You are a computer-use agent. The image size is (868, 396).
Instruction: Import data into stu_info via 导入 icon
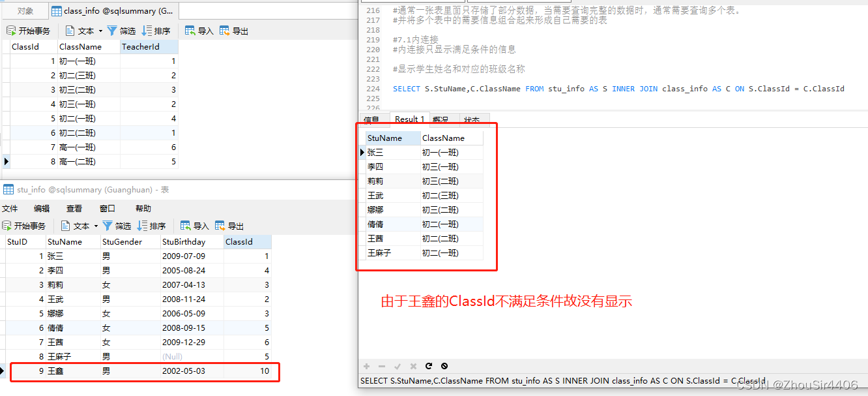[194, 225]
